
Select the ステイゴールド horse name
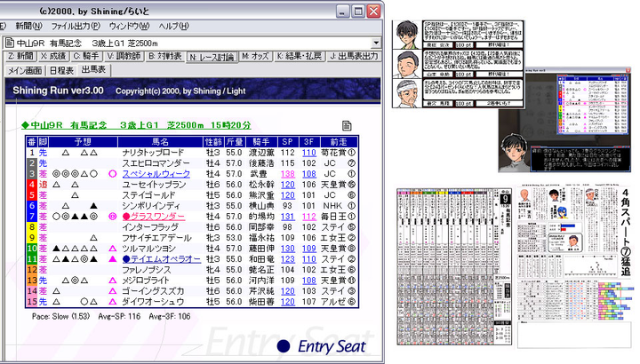(149, 195)
